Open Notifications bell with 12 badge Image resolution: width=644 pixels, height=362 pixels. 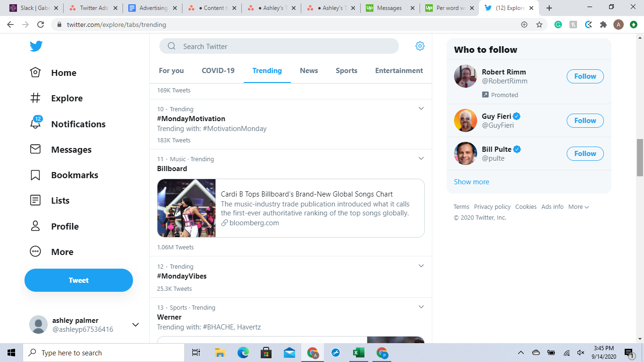tap(36, 123)
